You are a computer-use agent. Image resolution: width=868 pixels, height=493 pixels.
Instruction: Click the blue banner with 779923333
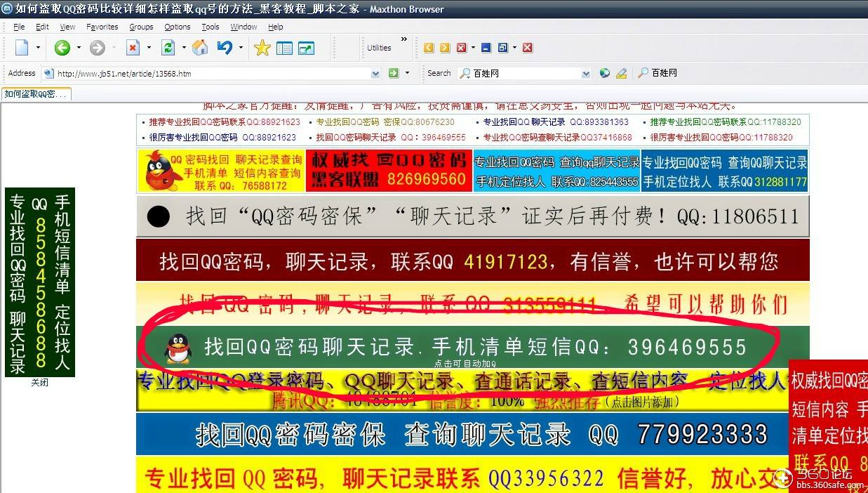464,434
